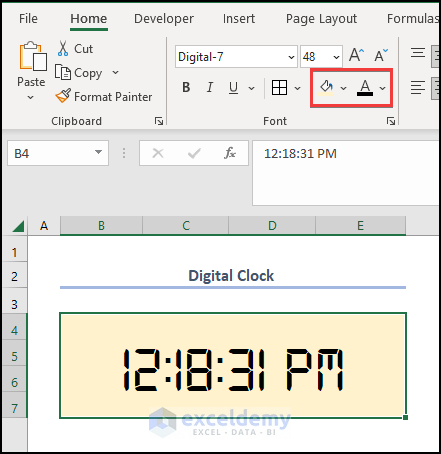Image resolution: width=441 pixels, height=454 pixels.
Task: Open the Digital-7 font name dropdown
Action: [291, 57]
